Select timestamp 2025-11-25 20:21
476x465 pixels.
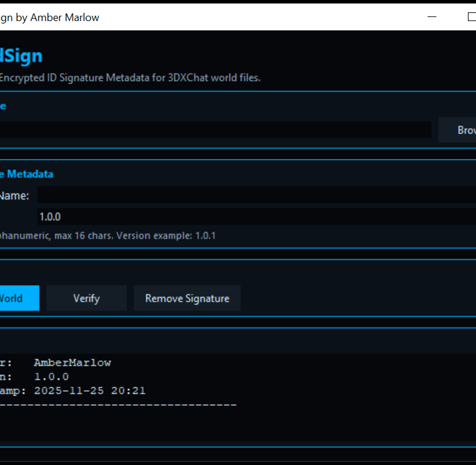tap(89, 391)
